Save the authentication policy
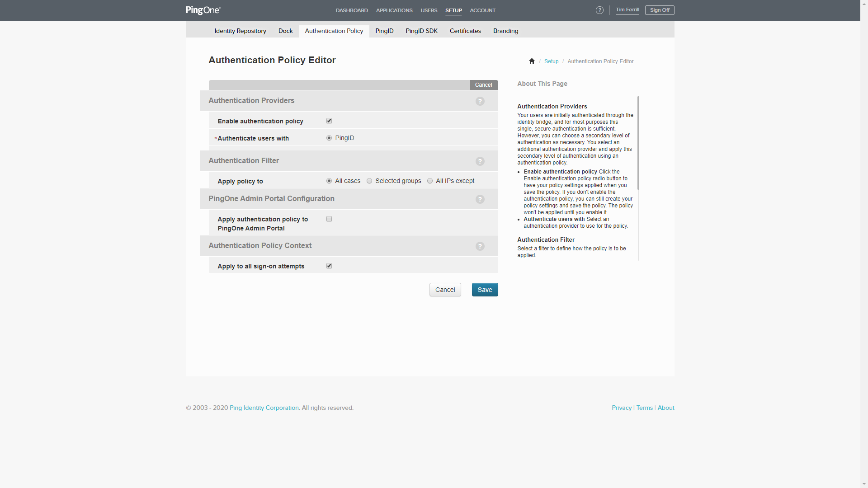This screenshot has height=488, width=868. tap(485, 290)
